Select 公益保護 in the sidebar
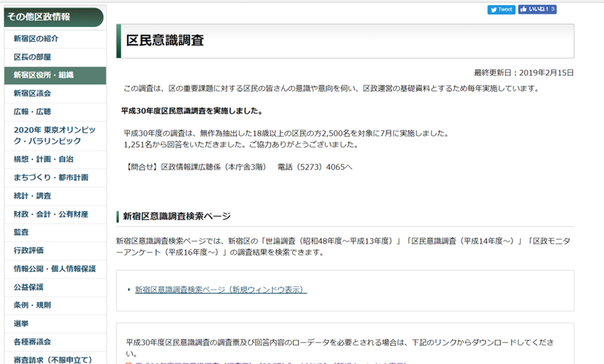Image resolution: width=604 pixels, height=364 pixels. (x=55, y=287)
